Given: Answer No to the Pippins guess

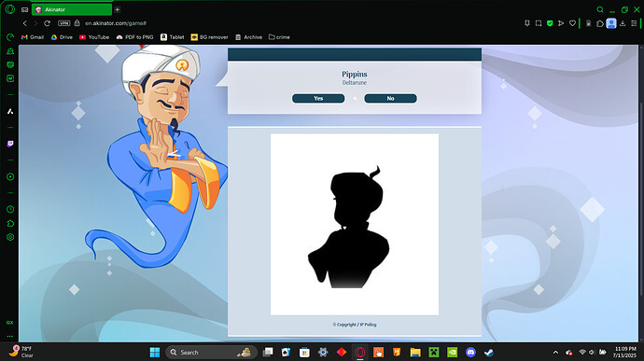Looking at the screenshot, I should click(390, 98).
